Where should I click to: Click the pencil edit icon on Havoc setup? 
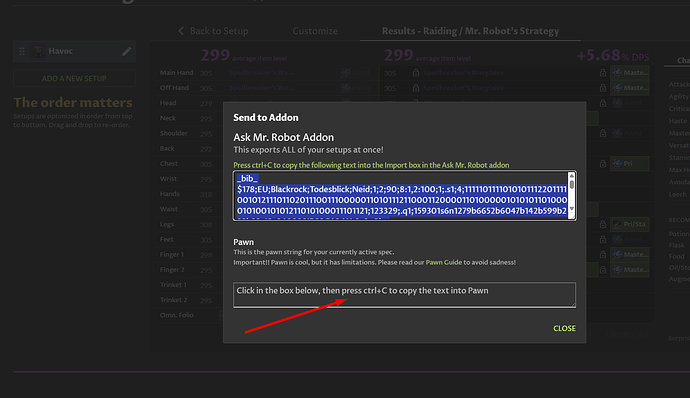tap(127, 52)
